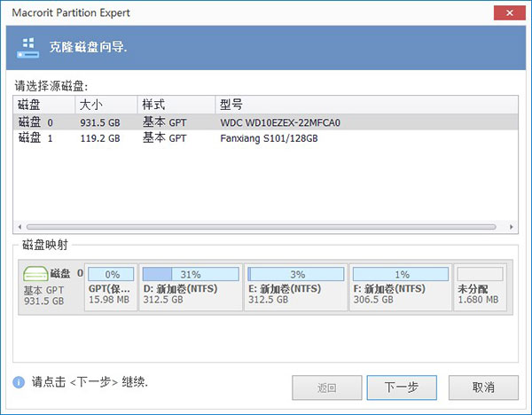532x415 pixels.
Task: Click the right arrow of horizontal scrollbar
Action: 512,227
